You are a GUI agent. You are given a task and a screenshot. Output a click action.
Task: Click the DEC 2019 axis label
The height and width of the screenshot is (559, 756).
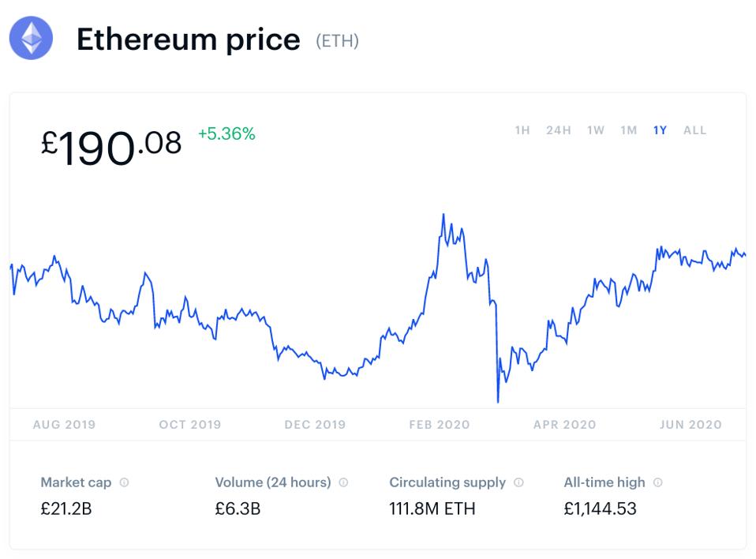pos(315,425)
